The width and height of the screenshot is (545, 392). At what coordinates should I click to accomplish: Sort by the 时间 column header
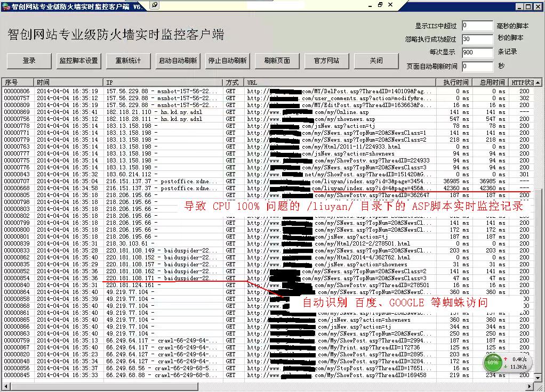click(69, 83)
